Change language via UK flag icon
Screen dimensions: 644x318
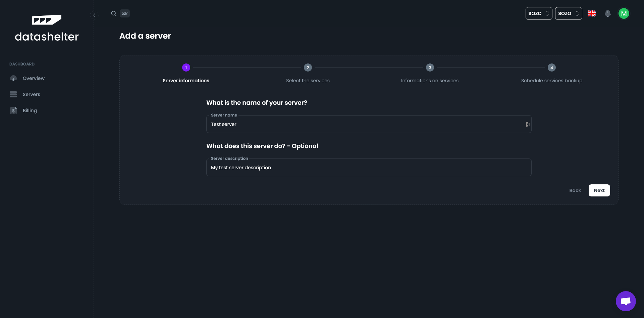click(592, 13)
